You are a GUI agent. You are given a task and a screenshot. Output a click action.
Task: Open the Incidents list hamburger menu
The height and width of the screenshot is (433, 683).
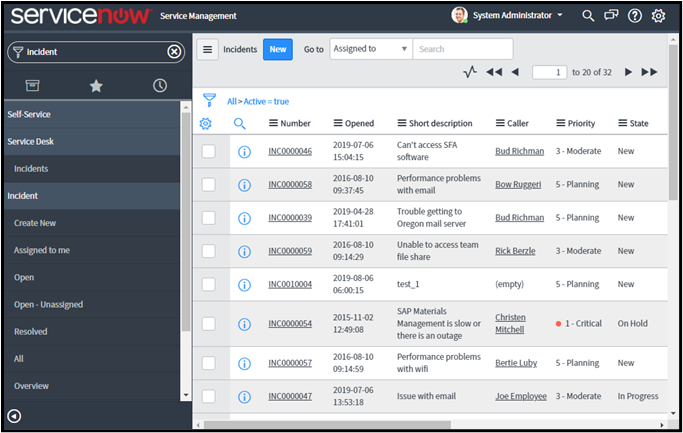pyautogui.click(x=207, y=49)
